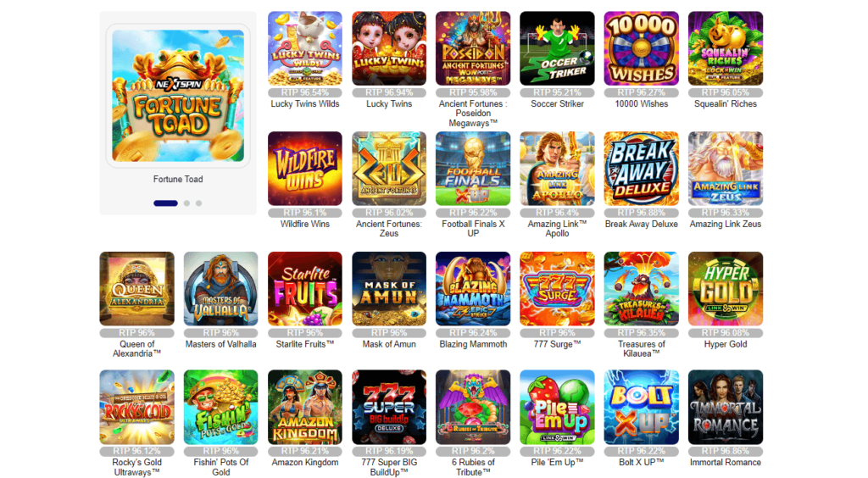The image size is (868, 478).
Task: Click the Squealin' Riches name link
Action: [726, 104]
